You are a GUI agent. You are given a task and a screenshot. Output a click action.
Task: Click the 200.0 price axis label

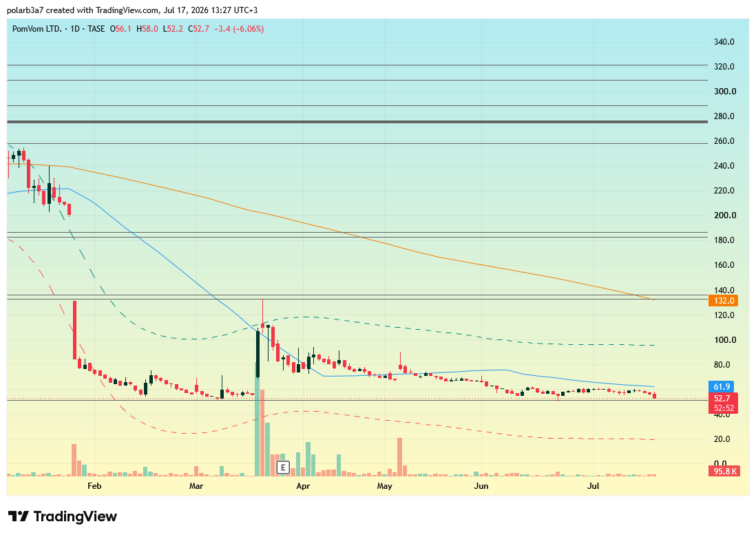point(724,215)
